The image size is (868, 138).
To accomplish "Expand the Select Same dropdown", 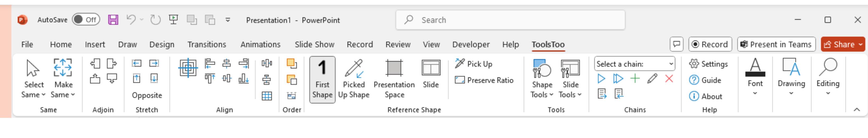I will coord(33,80).
